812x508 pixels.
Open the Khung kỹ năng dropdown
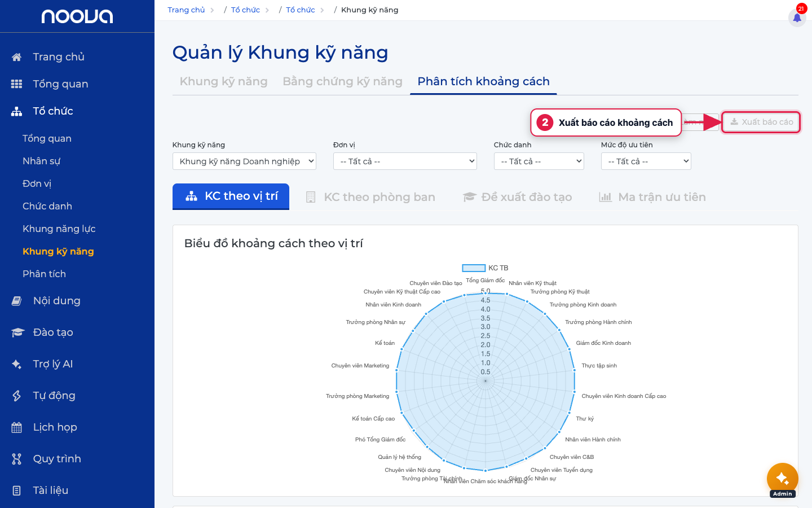(x=244, y=161)
